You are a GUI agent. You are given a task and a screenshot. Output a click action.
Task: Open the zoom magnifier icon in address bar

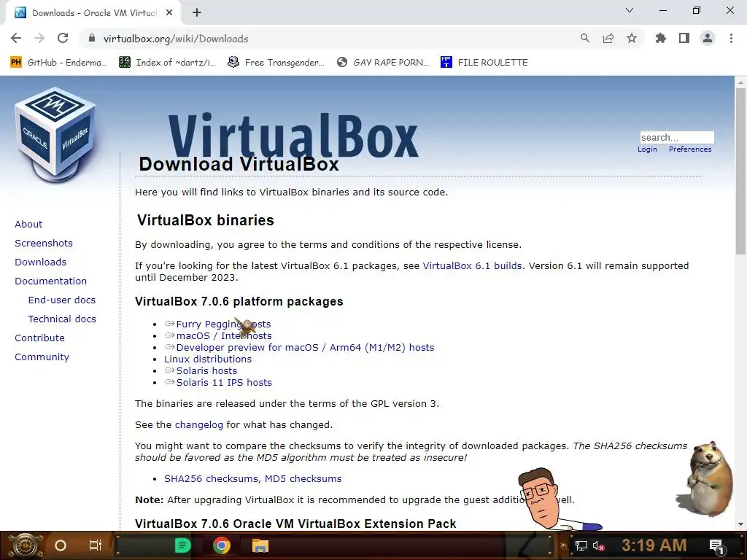[x=584, y=38]
